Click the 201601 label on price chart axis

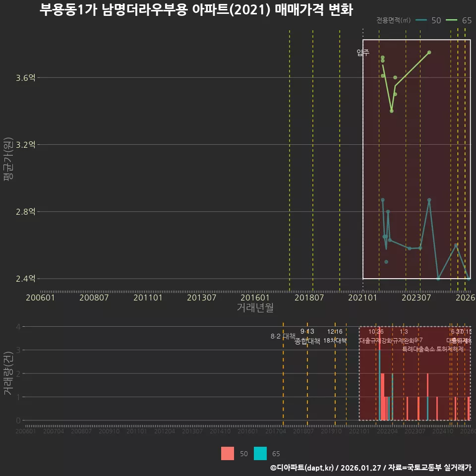(x=255, y=297)
